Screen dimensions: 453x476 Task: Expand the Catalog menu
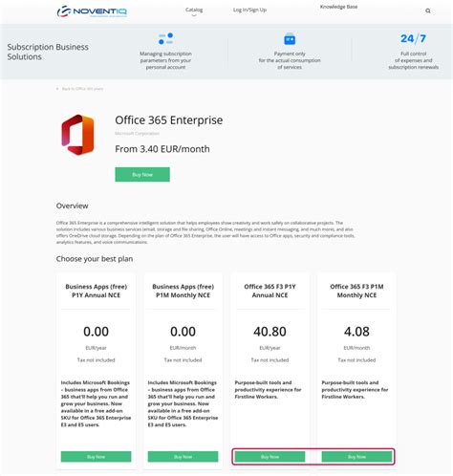(194, 11)
